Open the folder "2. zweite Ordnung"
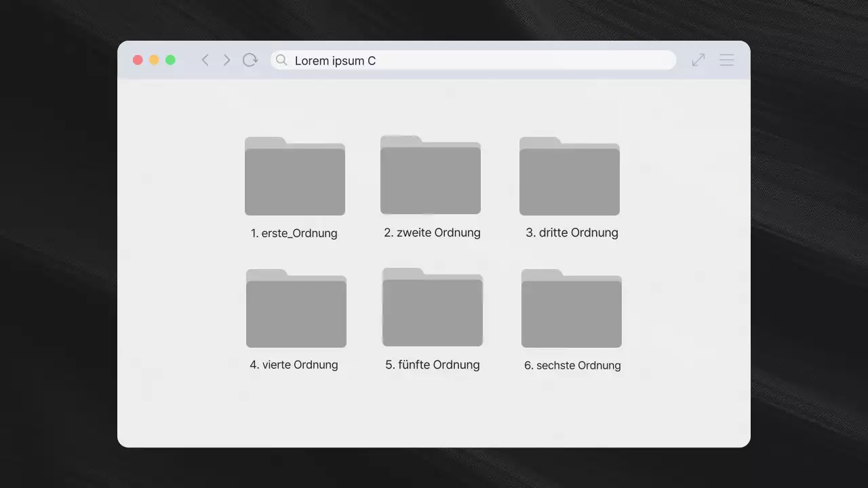 coord(431,176)
